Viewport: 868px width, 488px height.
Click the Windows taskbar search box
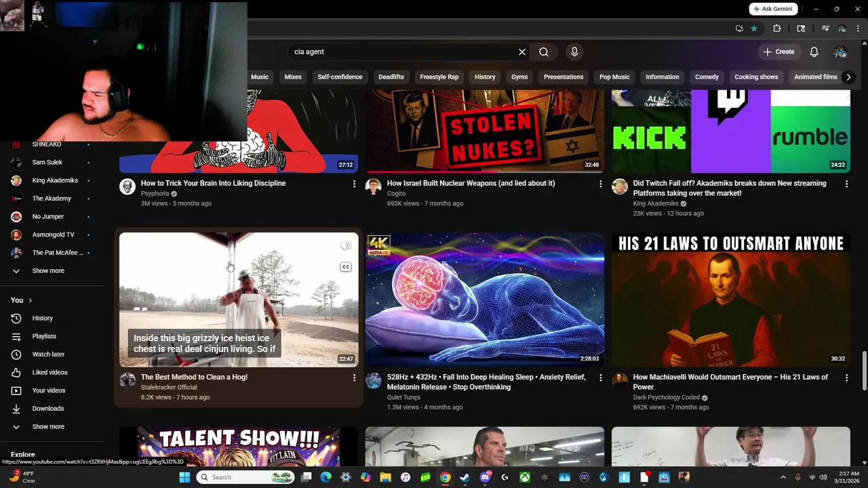click(245, 477)
